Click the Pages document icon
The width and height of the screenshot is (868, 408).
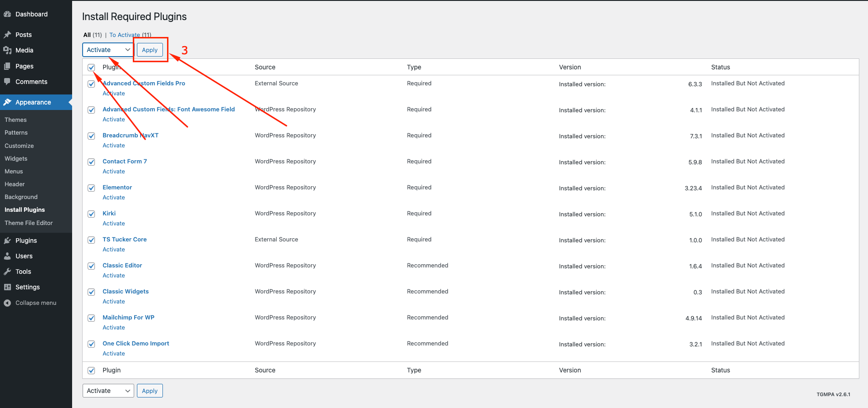point(7,66)
